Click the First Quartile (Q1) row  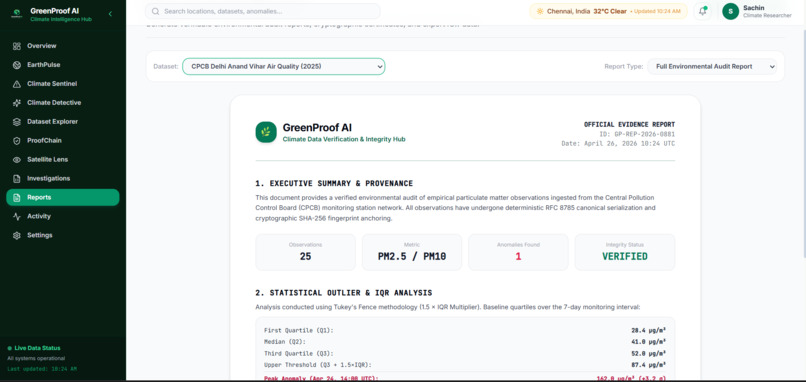pos(465,331)
